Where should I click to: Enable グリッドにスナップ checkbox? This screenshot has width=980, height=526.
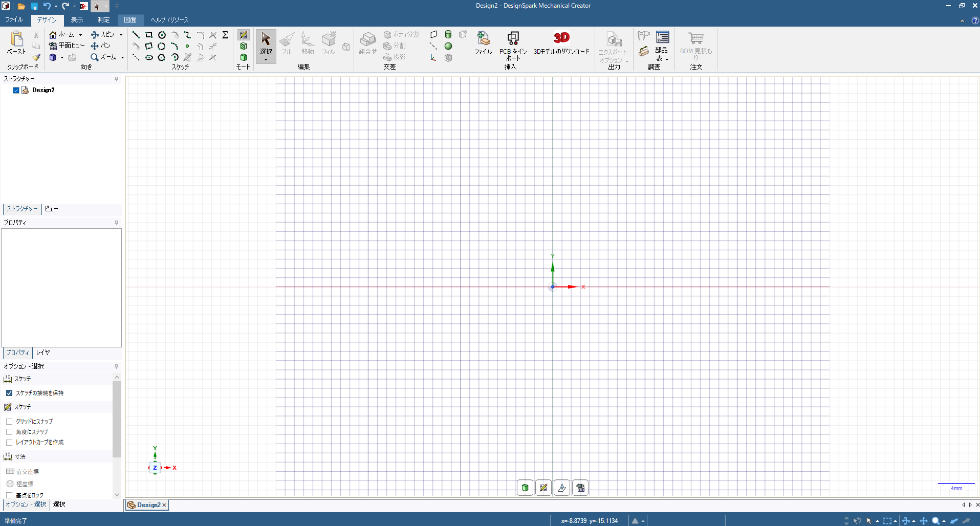click(x=9, y=422)
